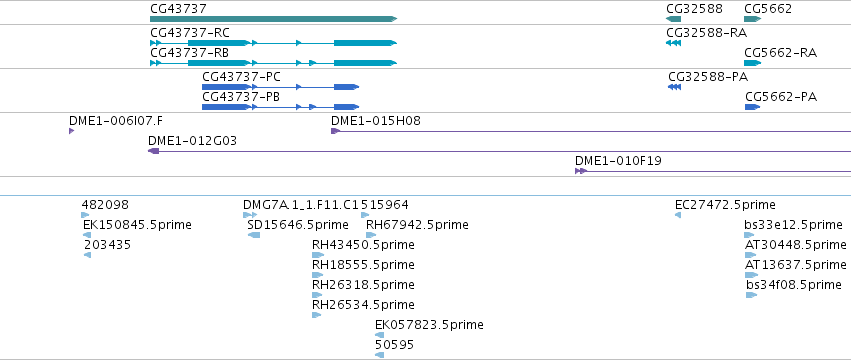Click the bs34f08.5prime label text
This screenshot has height=360, width=851.
click(x=794, y=285)
